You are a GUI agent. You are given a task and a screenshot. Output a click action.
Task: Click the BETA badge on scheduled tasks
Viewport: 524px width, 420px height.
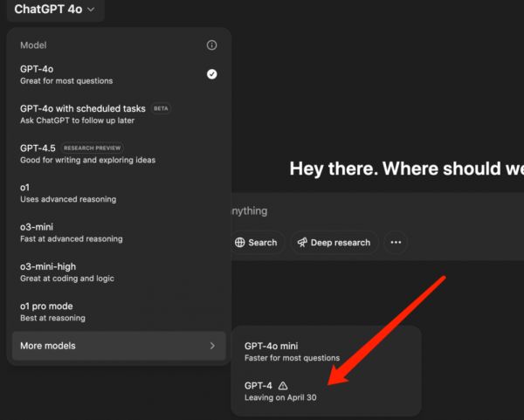pos(161,108)
